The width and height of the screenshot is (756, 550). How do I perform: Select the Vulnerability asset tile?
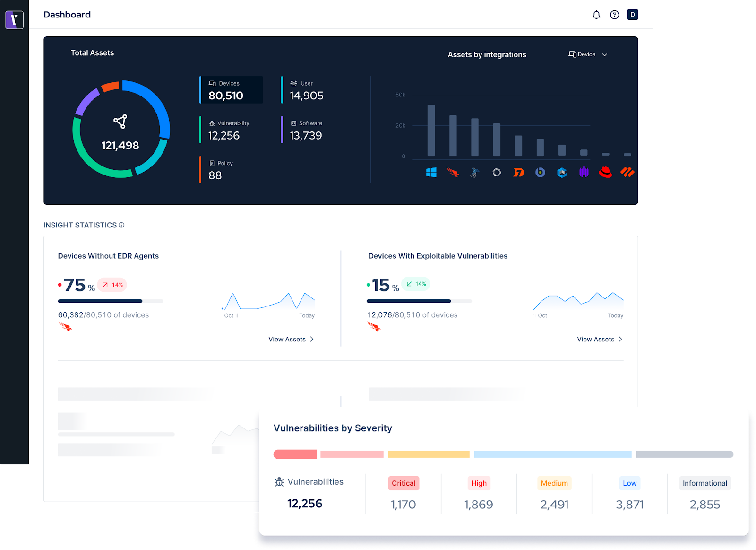[x=229, y=130]
